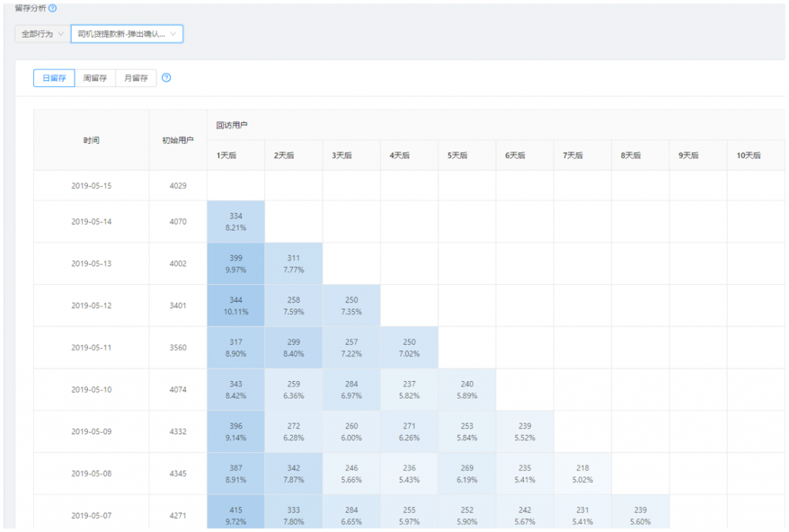Select the 日留存 tab

tap(54, 78)
